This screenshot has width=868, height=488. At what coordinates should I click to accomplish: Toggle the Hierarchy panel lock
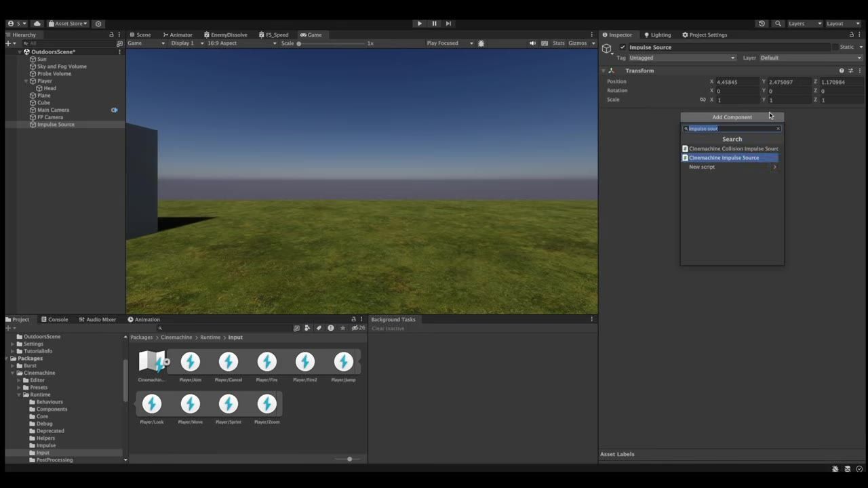111,35
